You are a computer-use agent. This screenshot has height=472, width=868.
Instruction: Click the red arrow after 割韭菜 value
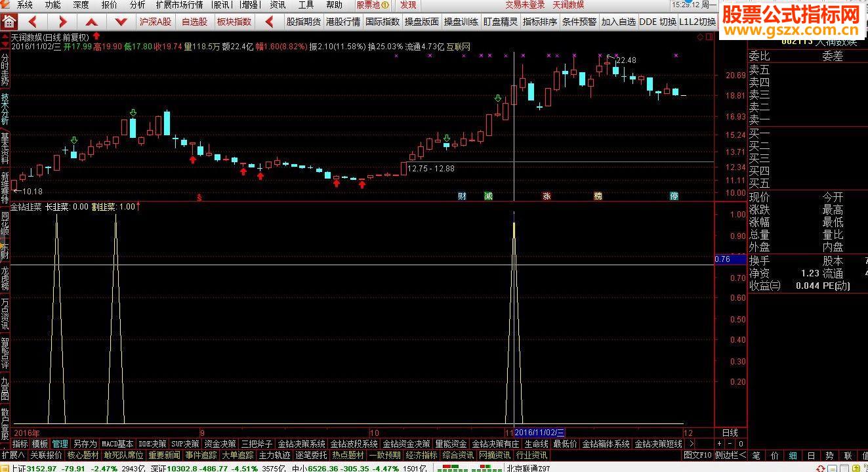click(x=138, y=206)
